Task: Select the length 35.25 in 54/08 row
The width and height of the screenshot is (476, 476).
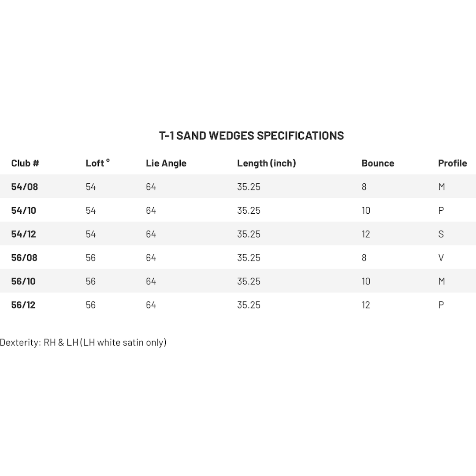Action: point(249,187)
